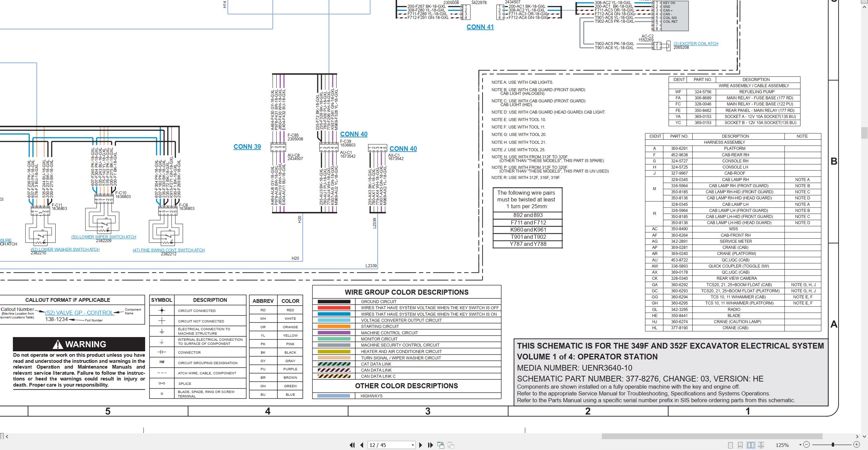Click the horizontal scrollbar left arrow
868x450 pixels.
[7, 436]
